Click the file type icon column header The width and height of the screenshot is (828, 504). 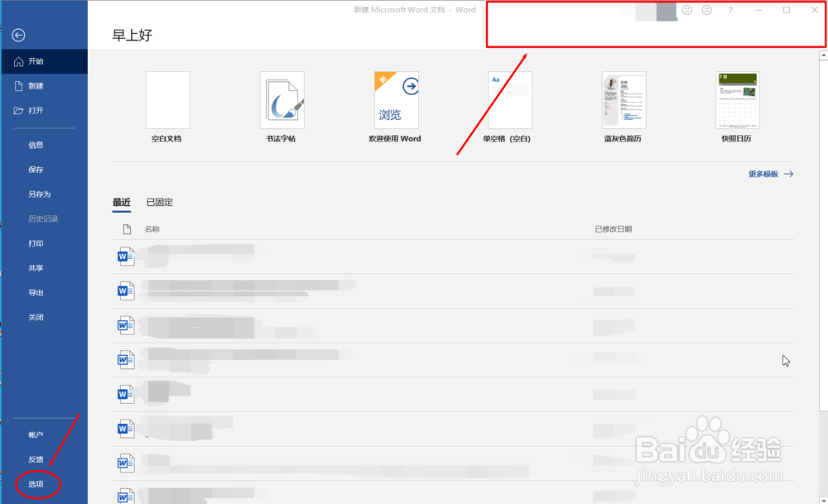(x=127, y=229)
